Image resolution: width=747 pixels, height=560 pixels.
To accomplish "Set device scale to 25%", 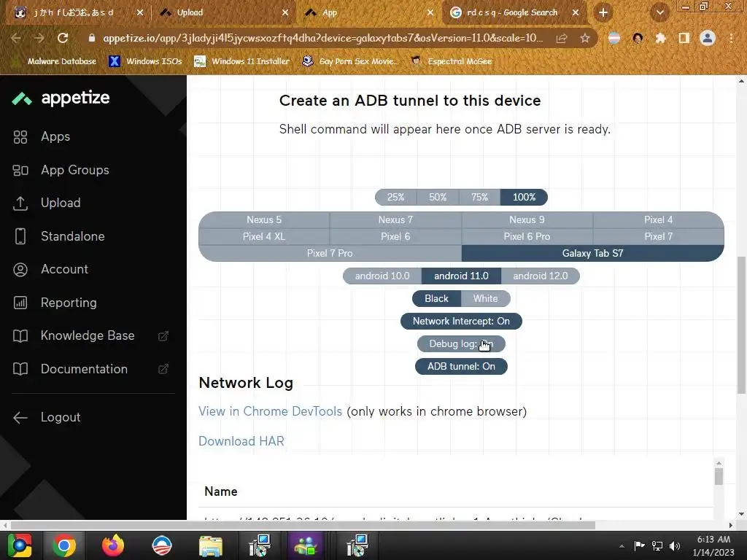I will pyautogui.click(x=395, y=197).
